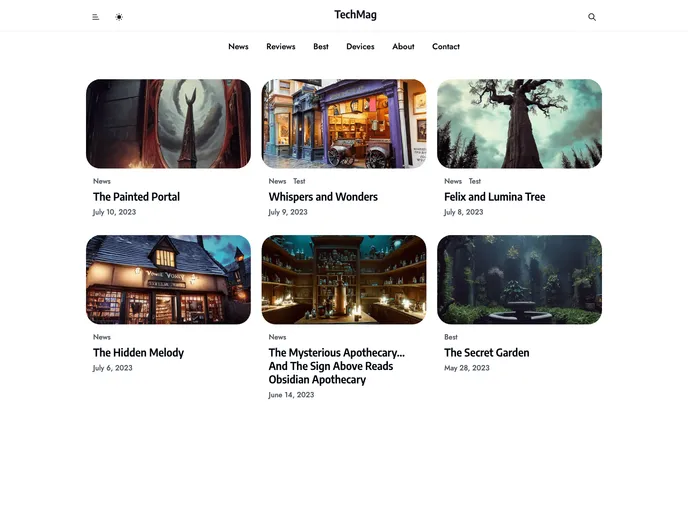688x512 pixels.
Task: Click the July 9, 2023 date
Action: pos(288,212)
